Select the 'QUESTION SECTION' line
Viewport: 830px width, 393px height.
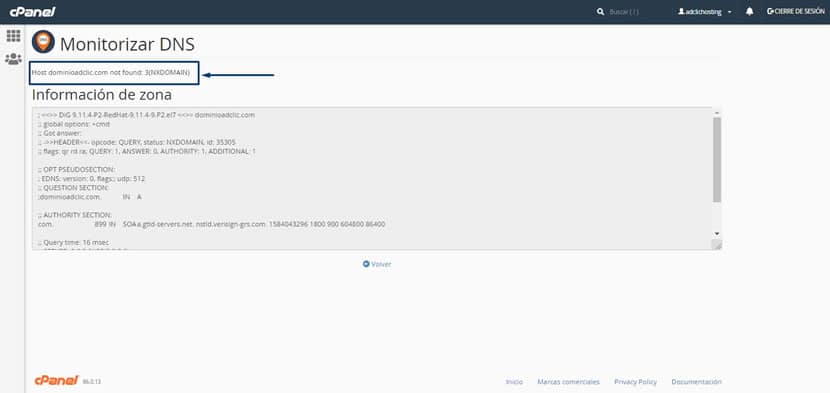pyautogui.click(x=74, y=187)
